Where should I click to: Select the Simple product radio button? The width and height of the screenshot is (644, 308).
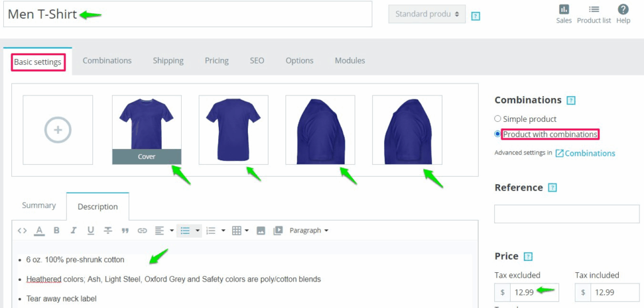point(498,119)
